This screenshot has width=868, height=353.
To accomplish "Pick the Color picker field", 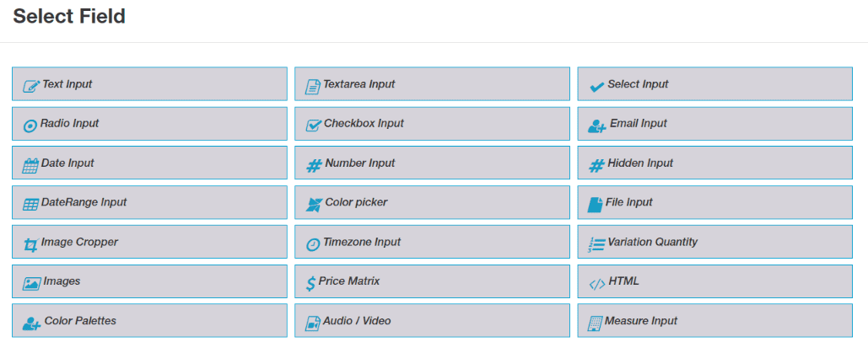I will tap(432, 203).
